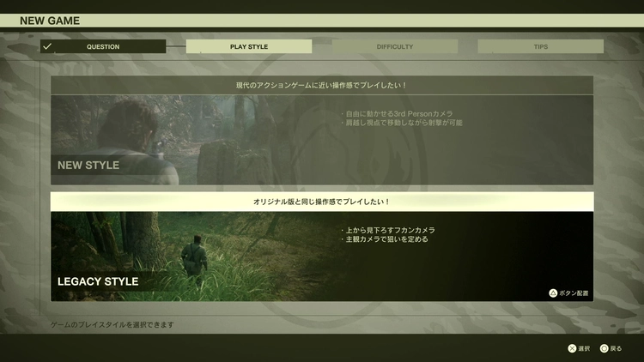Choose the LEGACY STYLE option label

(x=98, y=281)
